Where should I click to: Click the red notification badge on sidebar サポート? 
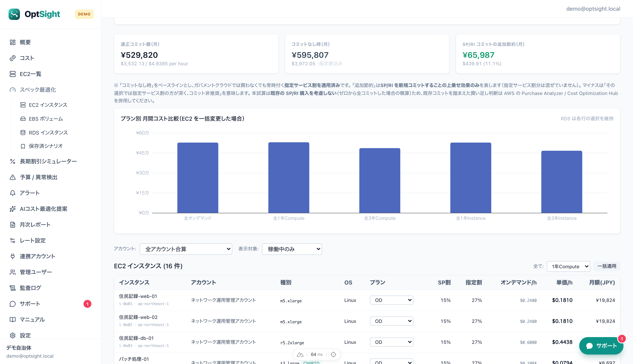coord(87,304)
